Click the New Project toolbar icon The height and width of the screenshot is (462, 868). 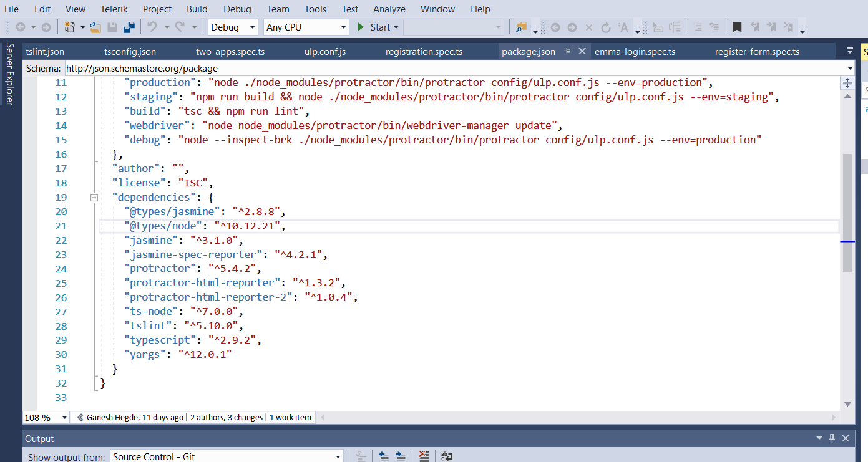tap(69, 27)
